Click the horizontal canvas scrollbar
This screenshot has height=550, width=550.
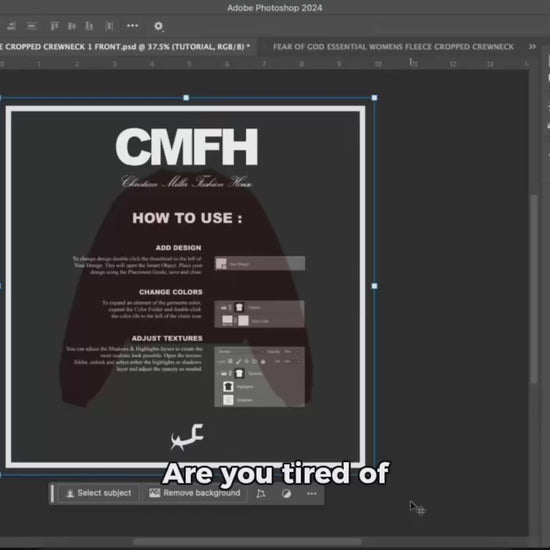[x=247, y=542]
